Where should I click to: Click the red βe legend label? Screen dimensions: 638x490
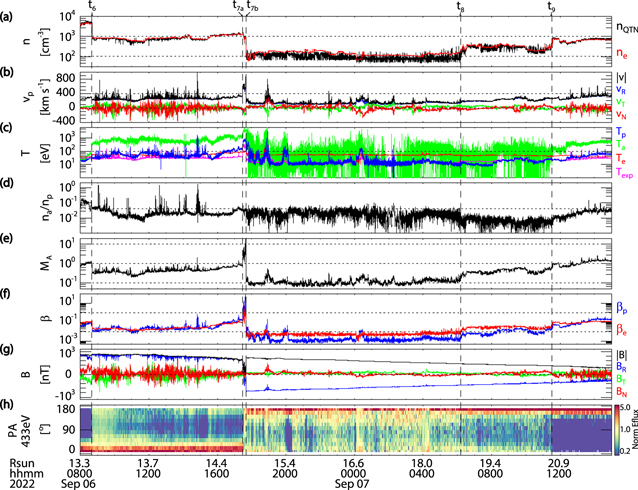(622, 329)
